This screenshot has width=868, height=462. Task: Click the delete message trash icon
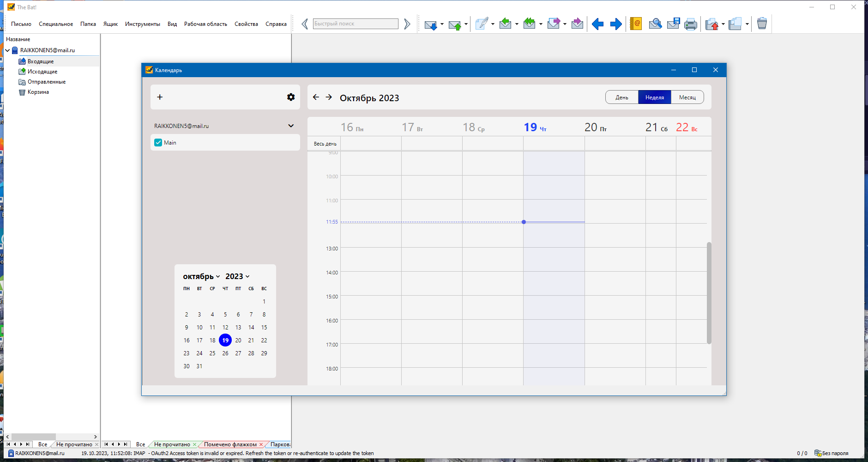pyautogui.click(x=762, y=23)
